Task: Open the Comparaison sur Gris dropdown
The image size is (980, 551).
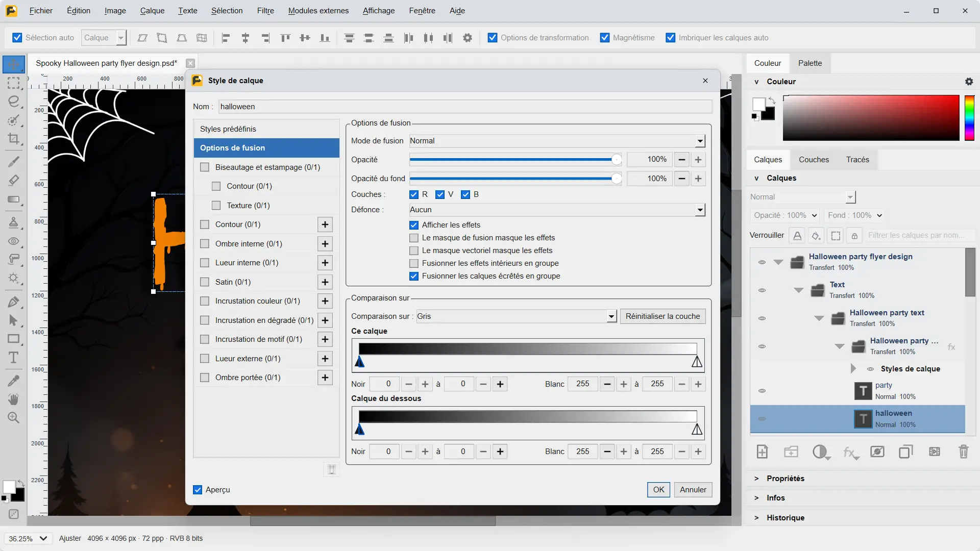Action: pos(516,316)
